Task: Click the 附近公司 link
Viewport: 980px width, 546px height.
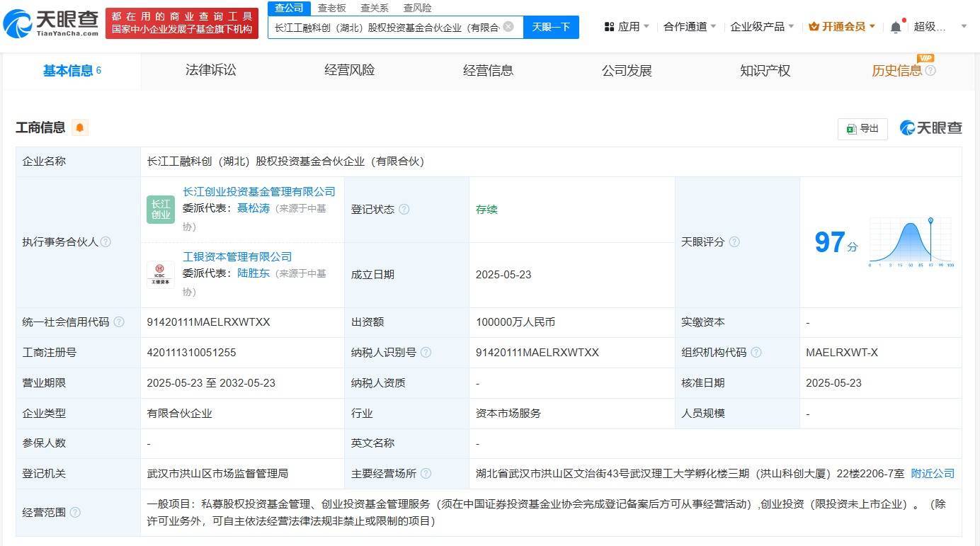Action: (x=933, y=474)
